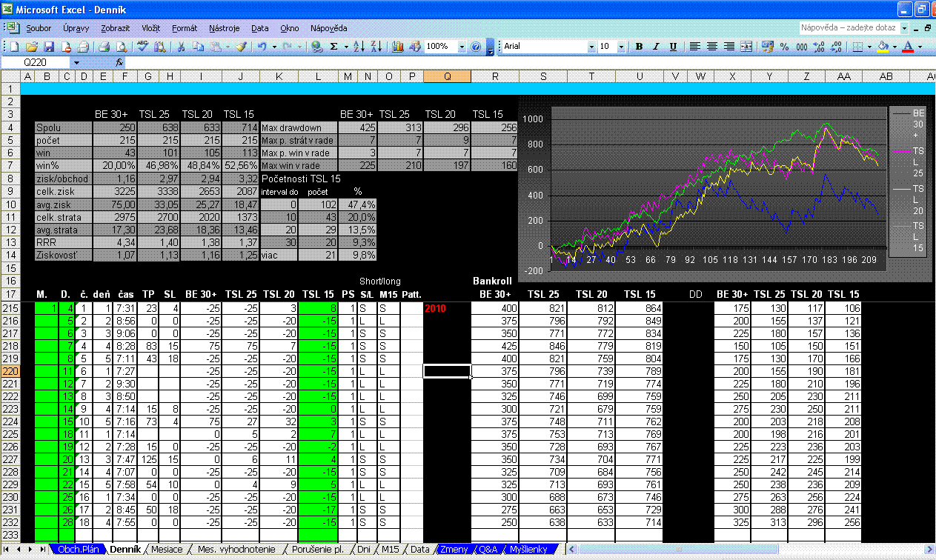936x560 pixels.
Task: Open Microsoft Excel Help question icon
Action: 476,46
